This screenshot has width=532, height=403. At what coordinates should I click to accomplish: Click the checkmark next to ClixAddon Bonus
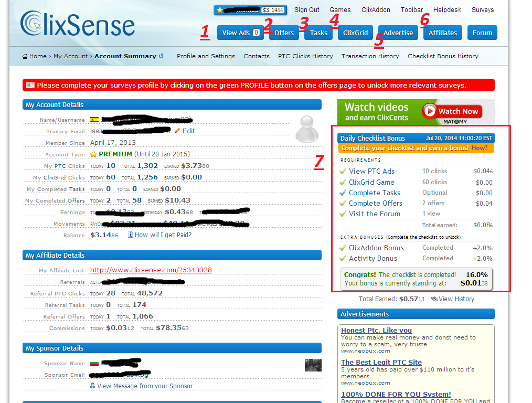click(x=343, y=247)
